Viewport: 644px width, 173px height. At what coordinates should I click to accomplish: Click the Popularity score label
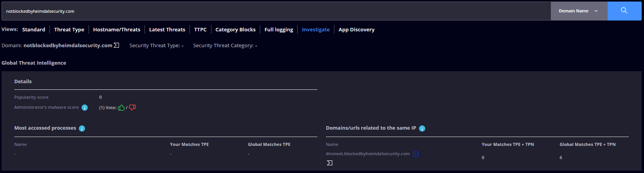31,97
